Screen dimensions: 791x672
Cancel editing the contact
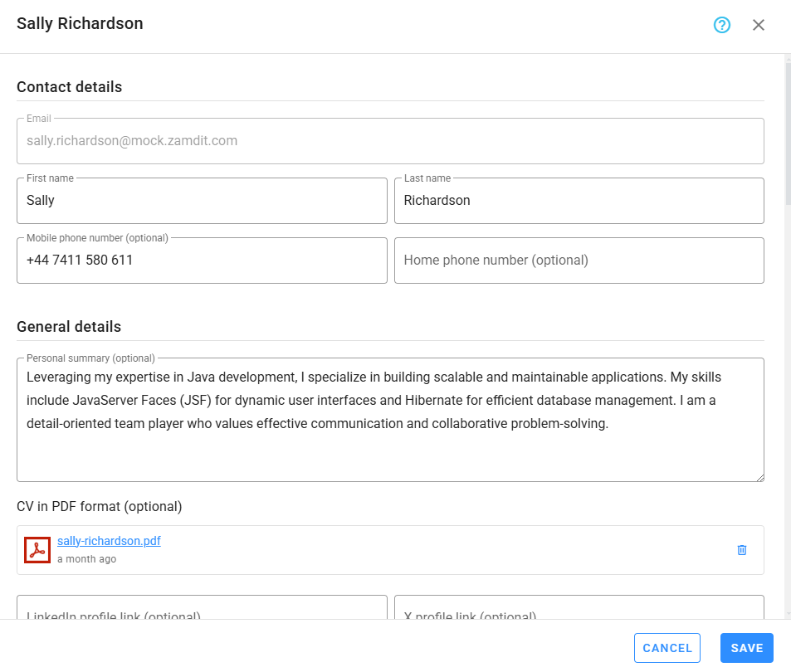[666, 647]
